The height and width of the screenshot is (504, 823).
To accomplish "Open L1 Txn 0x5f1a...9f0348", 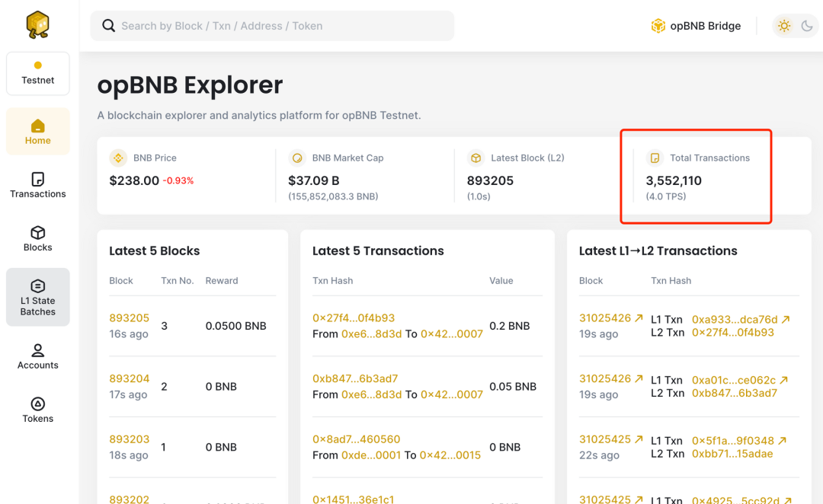I will pyautogui.click(x=733, y=441).
